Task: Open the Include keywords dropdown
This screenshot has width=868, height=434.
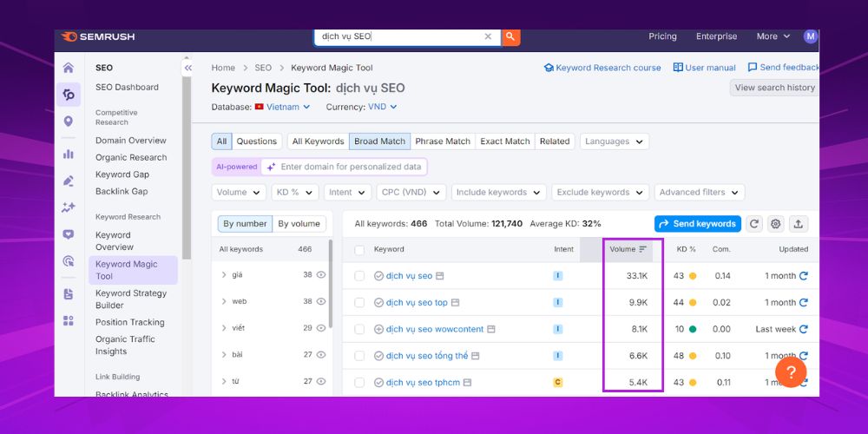Action: click(499, 192)
